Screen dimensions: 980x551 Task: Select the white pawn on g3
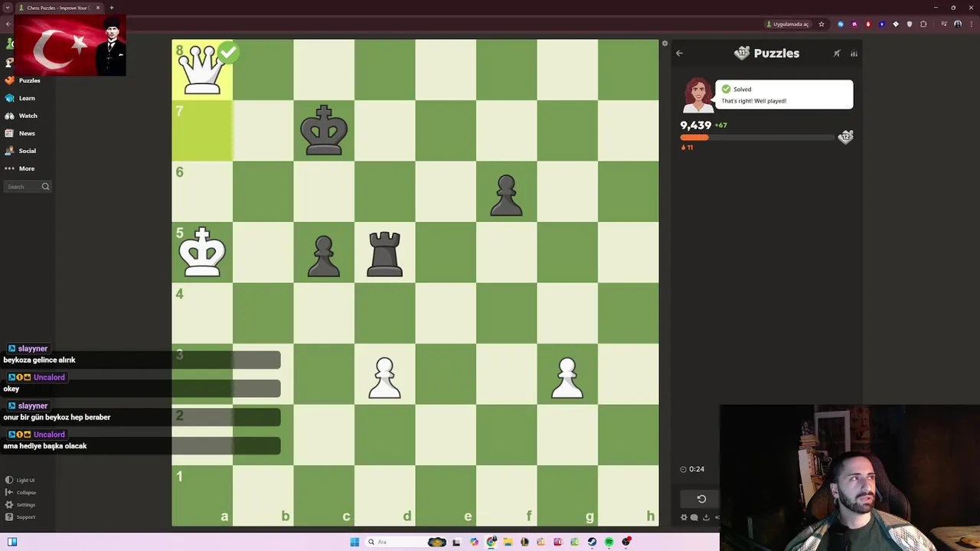(567, 377)
